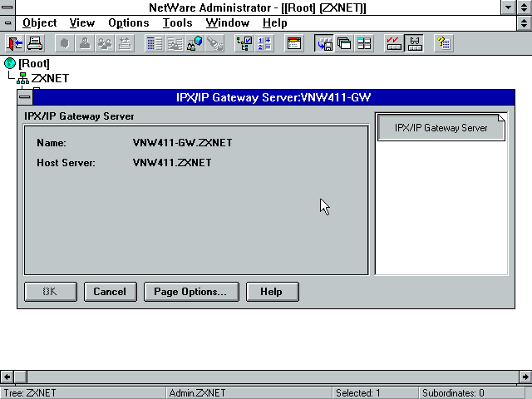Image resolution: width=532 pixels, height=399 pixels.
Task: Click the Admin.ZXNET status entry
Action: (249, 393)
